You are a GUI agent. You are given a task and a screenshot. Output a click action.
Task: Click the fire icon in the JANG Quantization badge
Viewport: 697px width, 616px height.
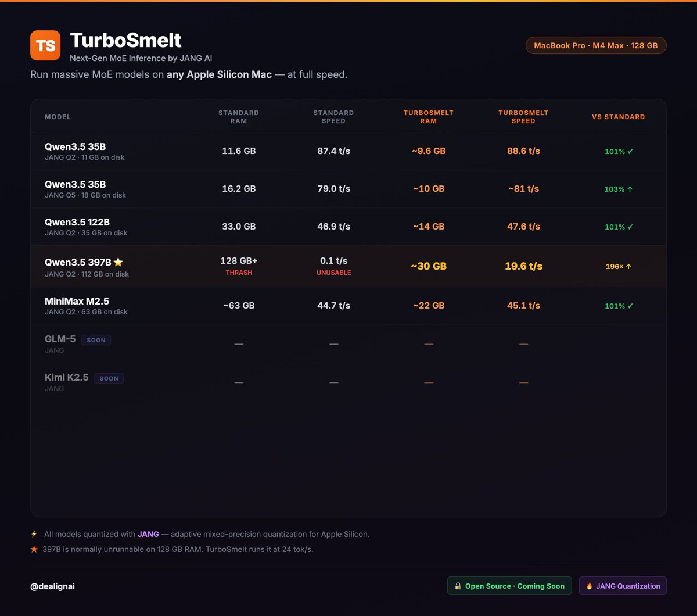pyautogui.click(x=590, y=586)
